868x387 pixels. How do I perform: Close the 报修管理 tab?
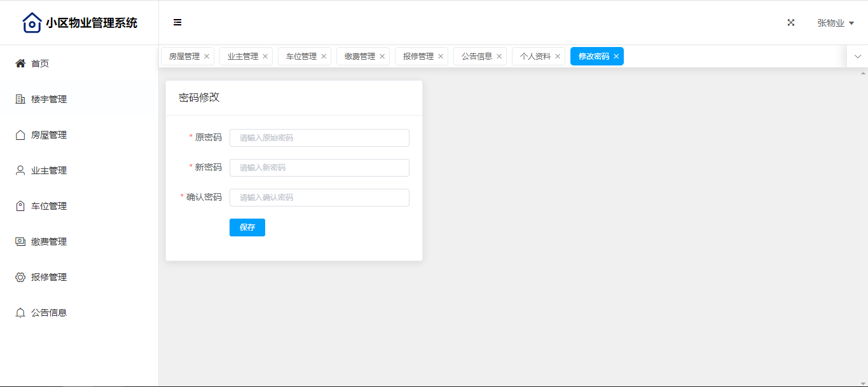(441, 57)
